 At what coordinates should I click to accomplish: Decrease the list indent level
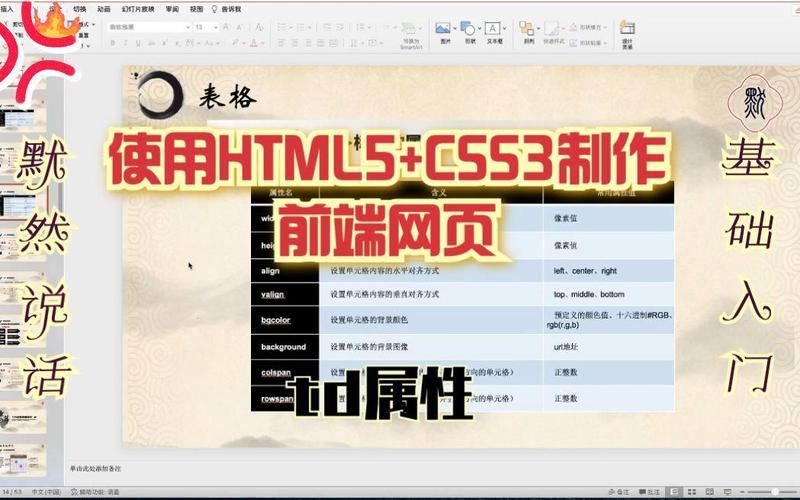327,27
